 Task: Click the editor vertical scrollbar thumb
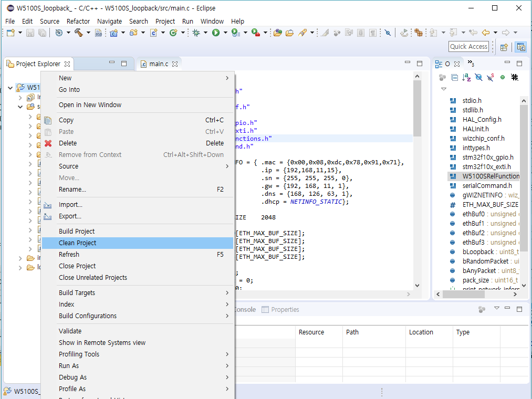pyautogui.click(x=418, y=109)
